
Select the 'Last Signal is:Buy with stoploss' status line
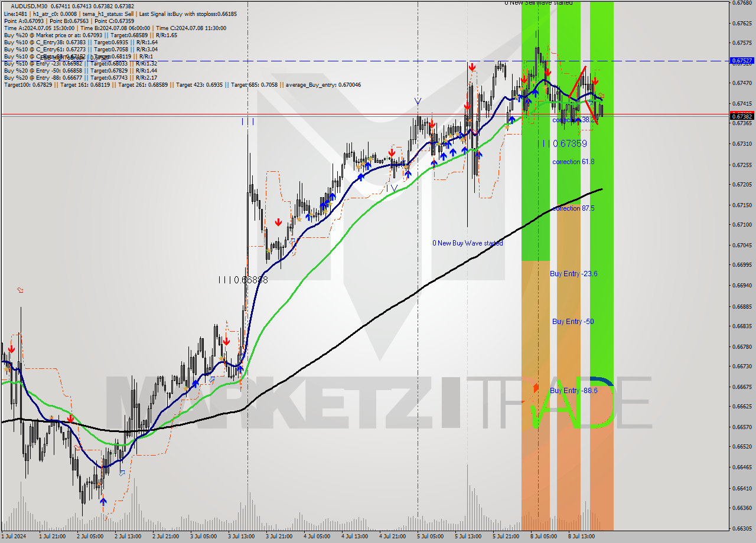click(188, 14)
